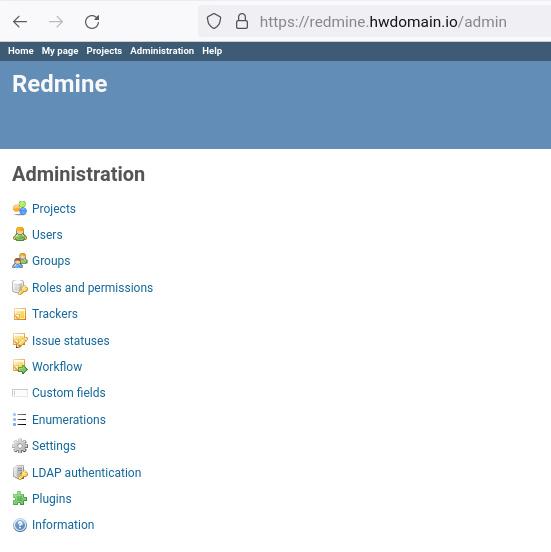Open Home in the top menu
The width and height of the screenshot is (551, 552).
tap(21, 51)
